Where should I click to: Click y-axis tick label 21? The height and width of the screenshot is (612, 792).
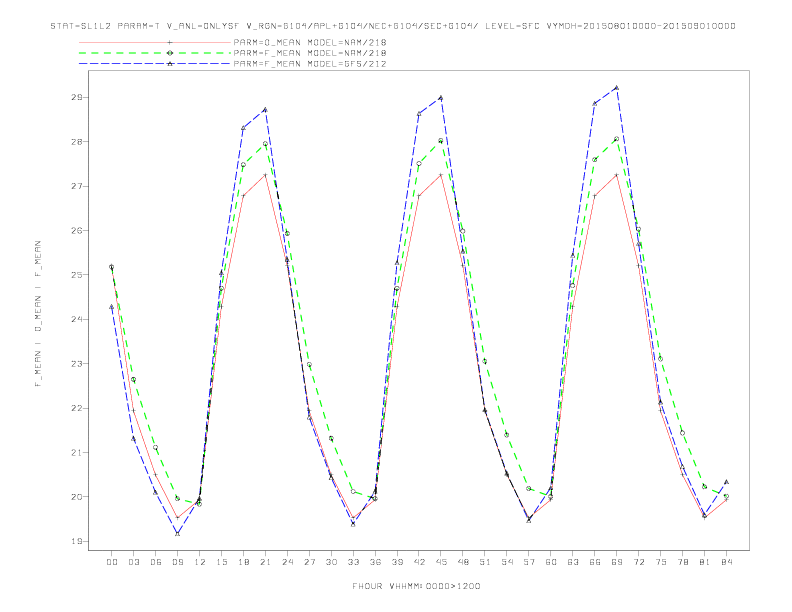76,452
